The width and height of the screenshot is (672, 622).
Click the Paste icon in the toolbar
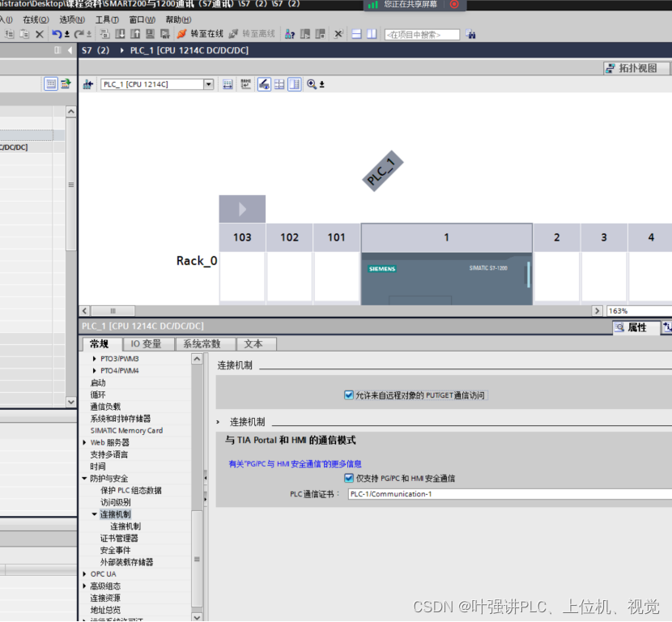tap(24, 34)
